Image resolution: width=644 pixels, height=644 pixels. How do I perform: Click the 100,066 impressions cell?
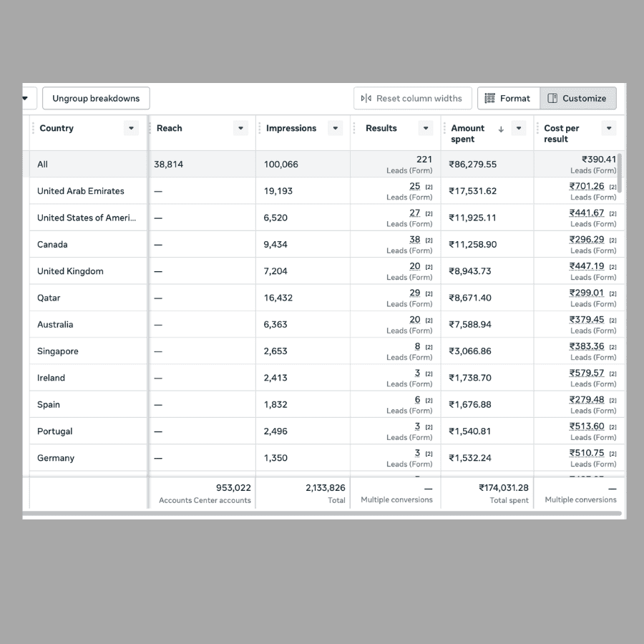[x=303, y=165]
